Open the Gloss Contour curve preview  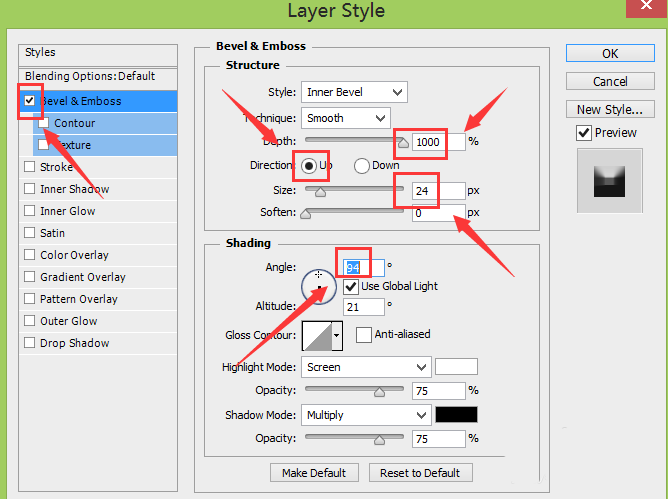(317, 336)
